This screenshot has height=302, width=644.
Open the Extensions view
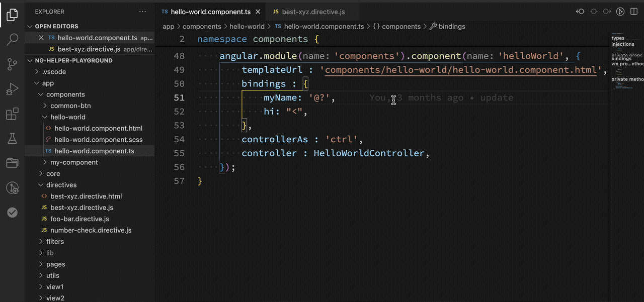click(x=13, y=114)
